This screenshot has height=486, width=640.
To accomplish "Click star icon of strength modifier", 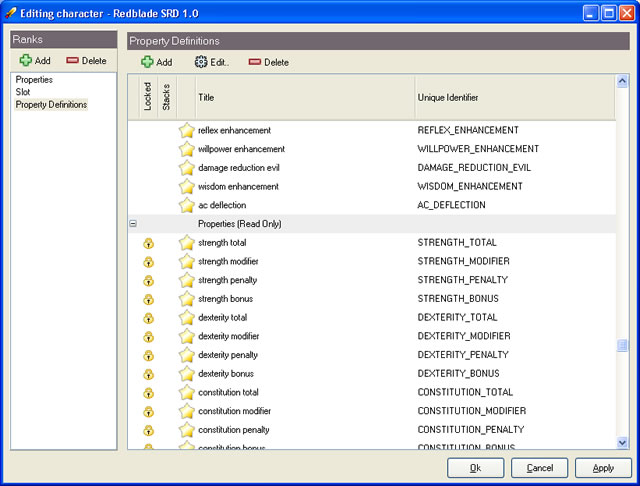I will [x=187, y=261].
